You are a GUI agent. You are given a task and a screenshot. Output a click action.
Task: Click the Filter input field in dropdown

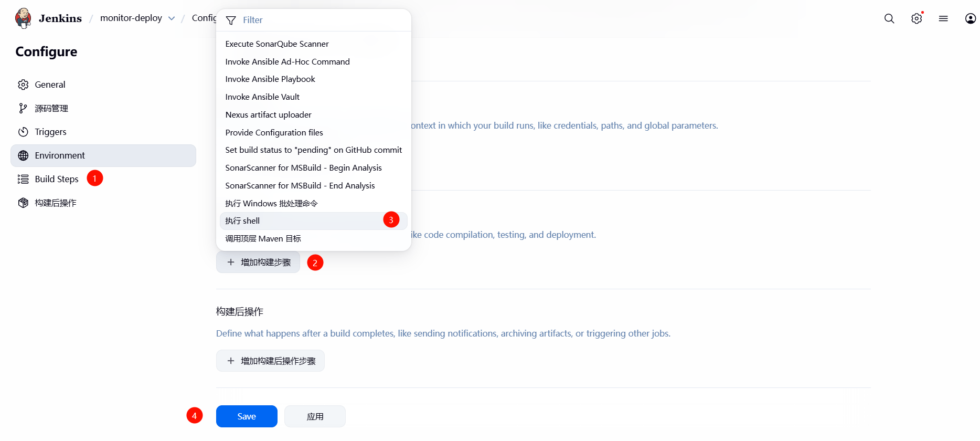pyautogui.click(x=320, y=20)
